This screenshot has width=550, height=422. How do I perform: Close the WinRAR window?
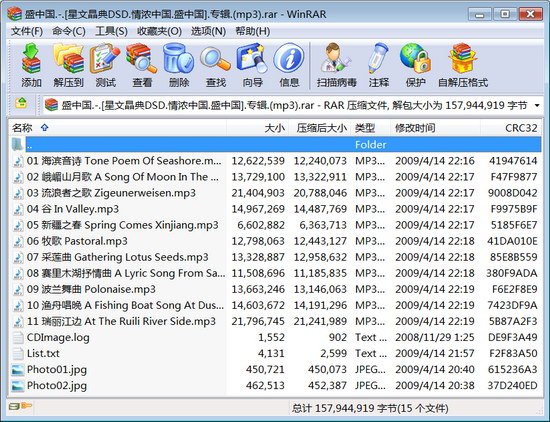point(530,14)
